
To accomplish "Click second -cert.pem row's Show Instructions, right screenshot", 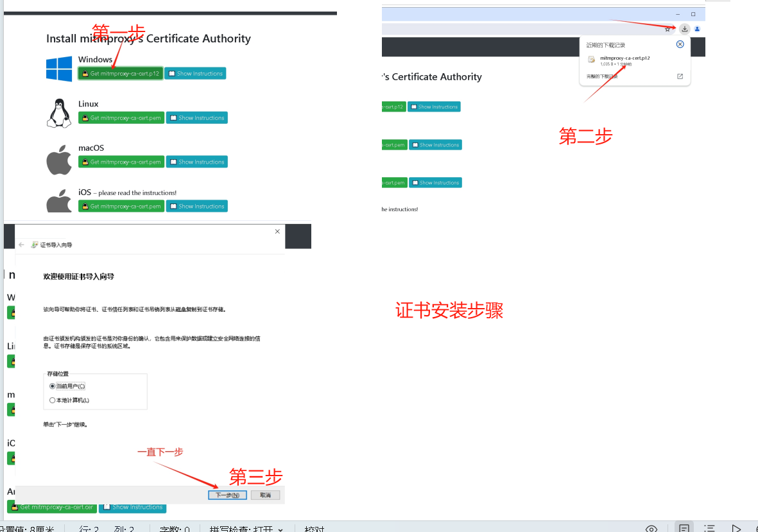I will pos(436,183).
